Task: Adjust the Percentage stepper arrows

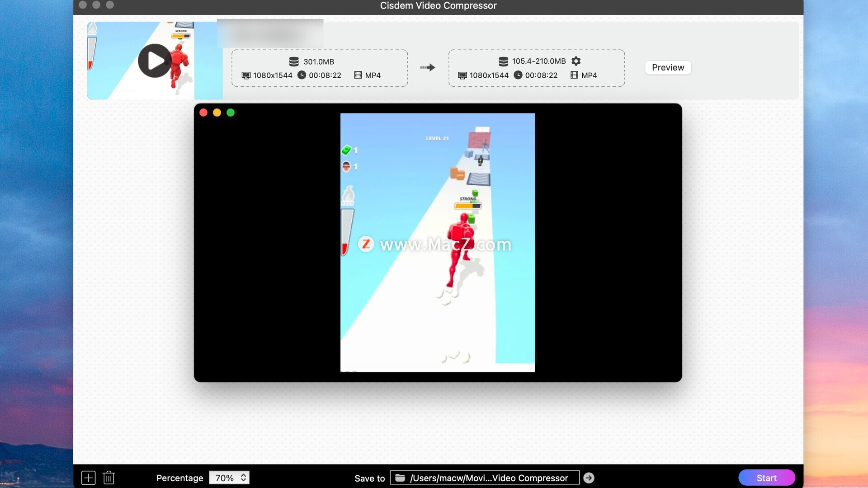Action: (244, 478)
